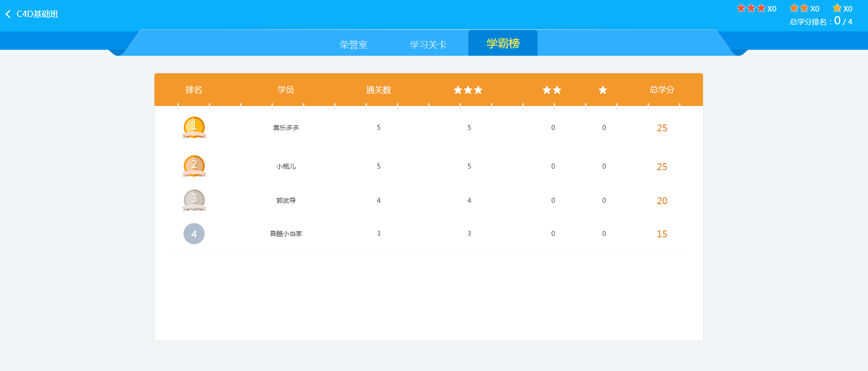Click student name 小瓶儿
The height and width of the screenshot is (371, 868).
[286, 166]
